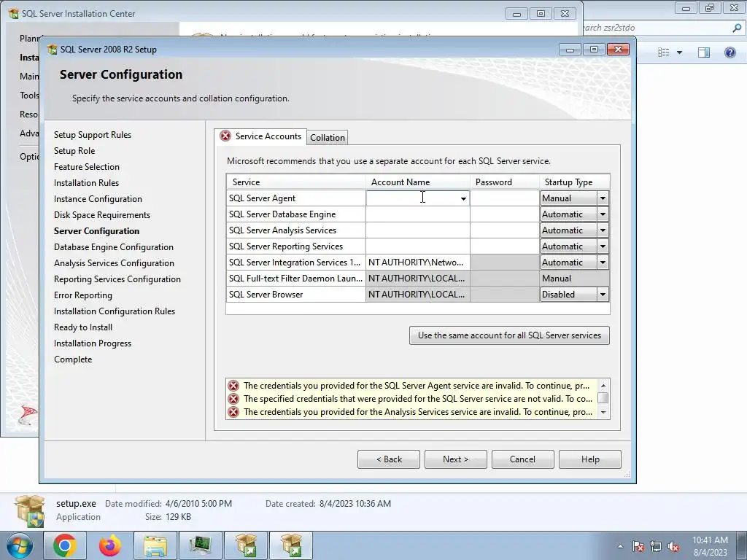The height and width of the screenshot is (560, 747).
Task: Open Windows Explorer from the taskbar
Action: coord(155,545)
